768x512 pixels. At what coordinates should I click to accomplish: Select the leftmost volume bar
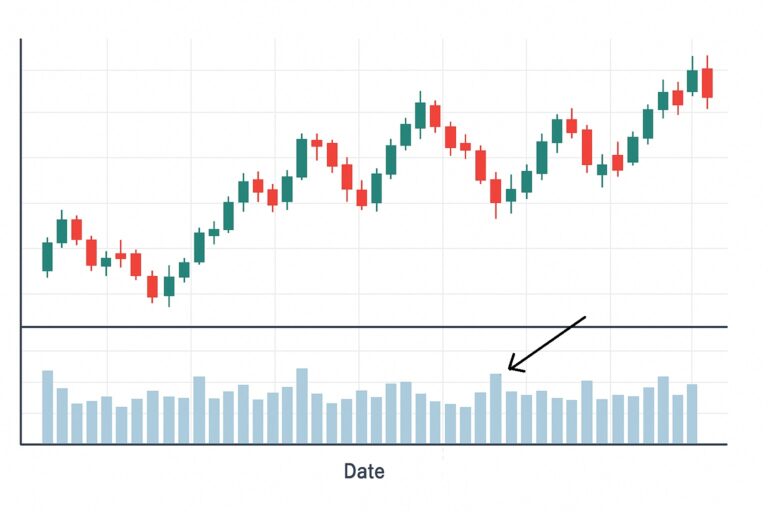[x=47, y=406]
